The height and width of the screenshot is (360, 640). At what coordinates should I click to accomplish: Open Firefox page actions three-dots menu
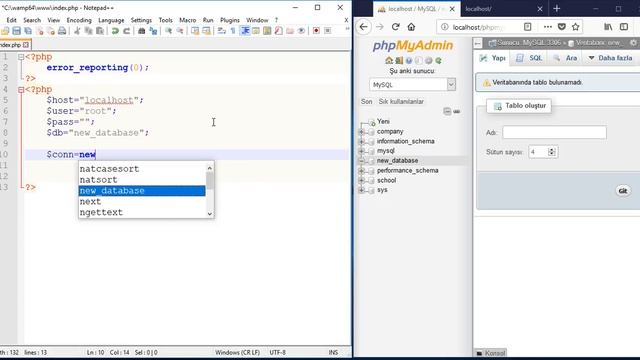tap(548, 27)
